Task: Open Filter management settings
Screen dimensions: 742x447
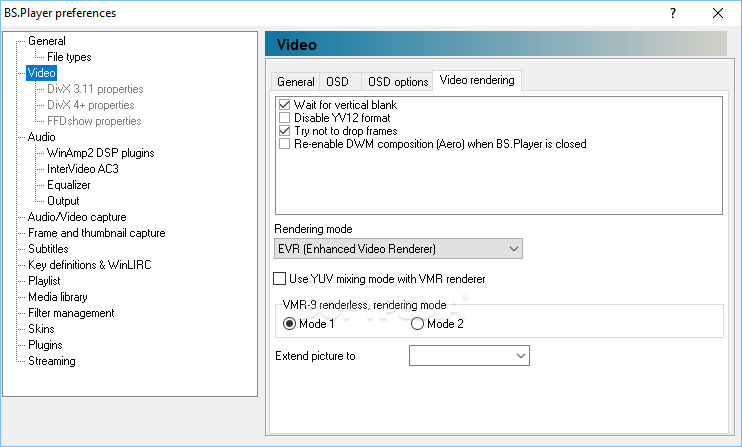Action: [71, 313]
